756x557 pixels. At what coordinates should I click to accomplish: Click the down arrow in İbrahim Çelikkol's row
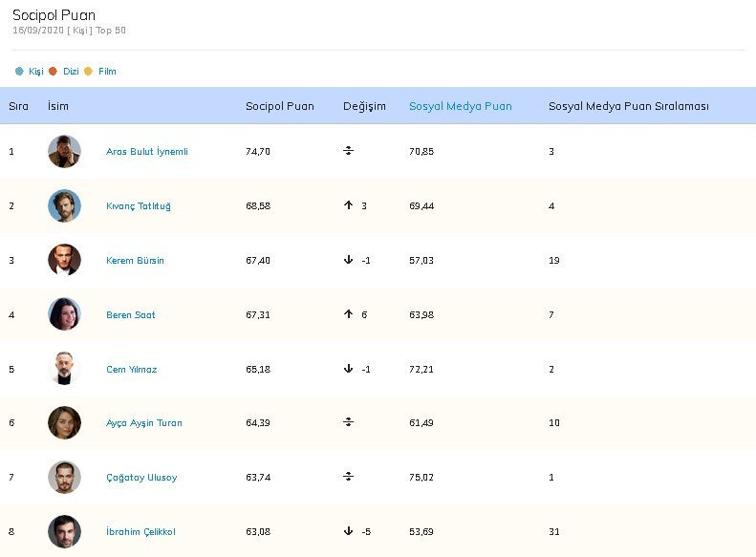pos(349,531)
